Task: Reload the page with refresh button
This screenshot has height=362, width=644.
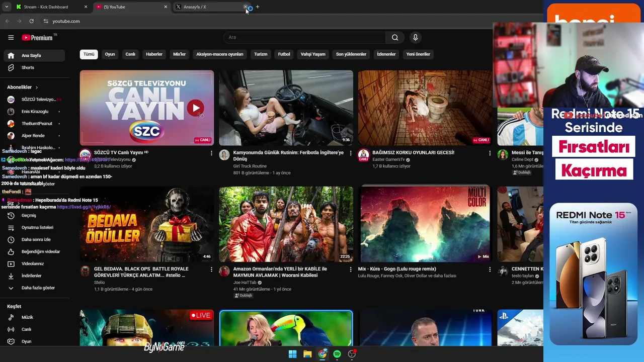Action: (31, 21)
